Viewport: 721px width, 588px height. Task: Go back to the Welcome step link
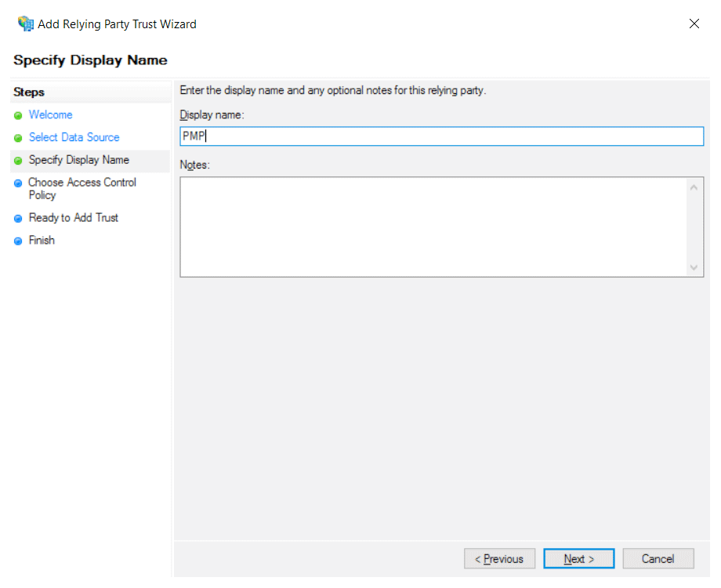50,115
